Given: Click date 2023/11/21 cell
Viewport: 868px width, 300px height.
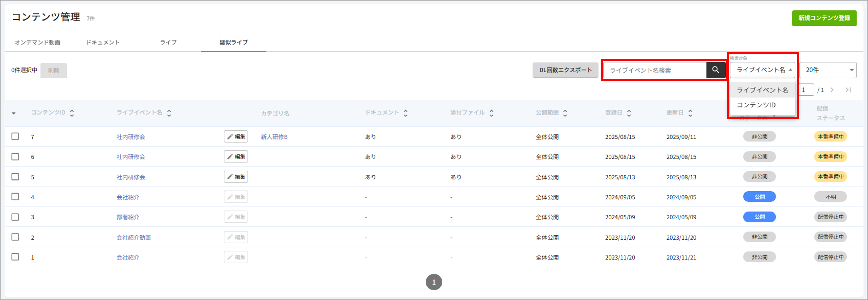Looking at the screenshot, I should (681, 258).
